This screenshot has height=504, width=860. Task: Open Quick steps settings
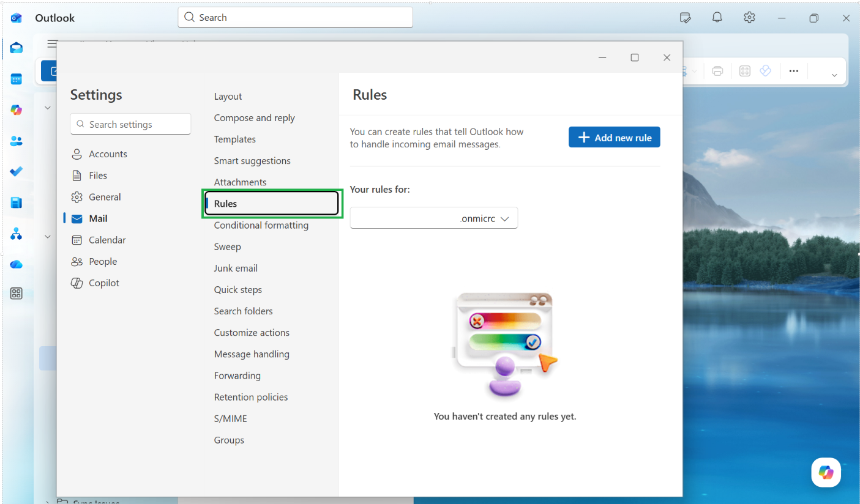tap(237, 289)
